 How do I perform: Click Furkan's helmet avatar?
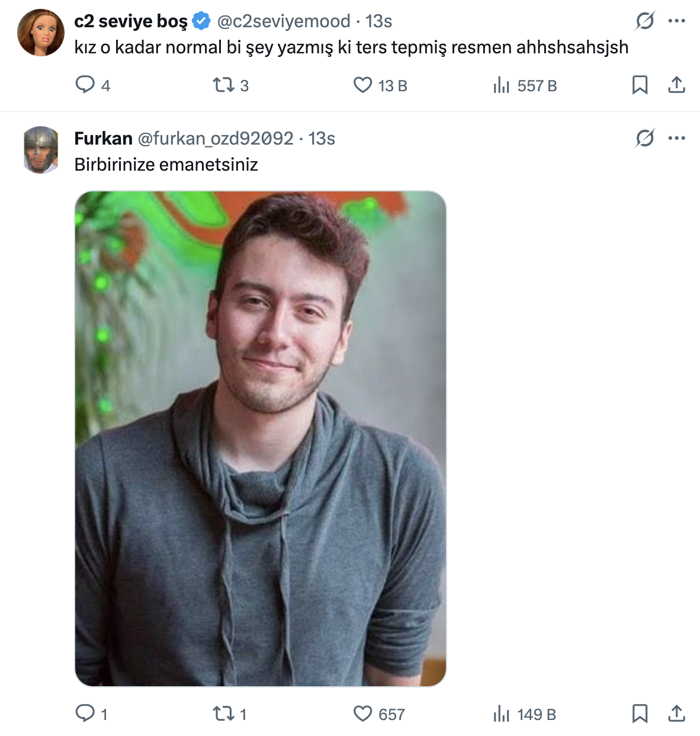(x=41, y=150)
